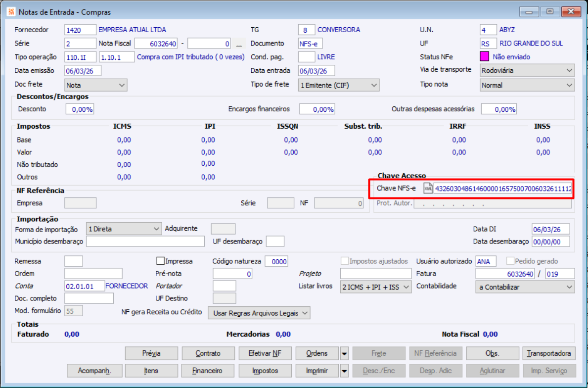
Task: Click the Data DI field
Action: pos(551,229)
